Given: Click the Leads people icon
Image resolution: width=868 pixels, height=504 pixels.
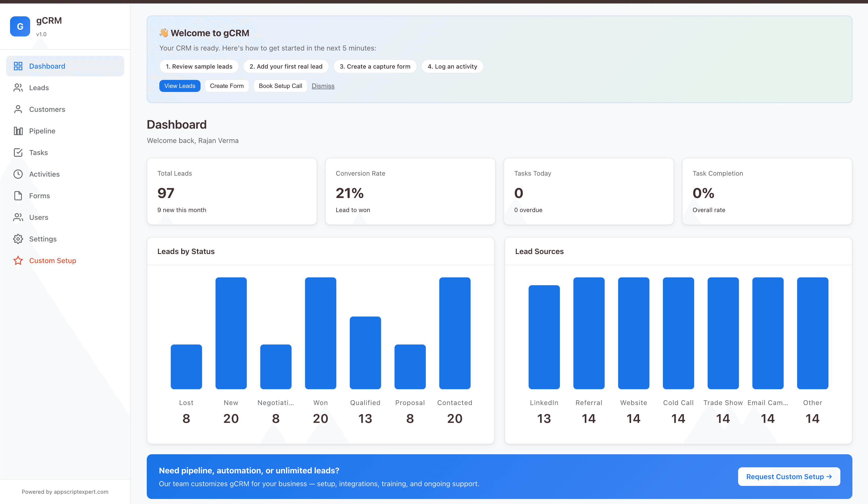Looking at the screenshot, I should 18,88.
